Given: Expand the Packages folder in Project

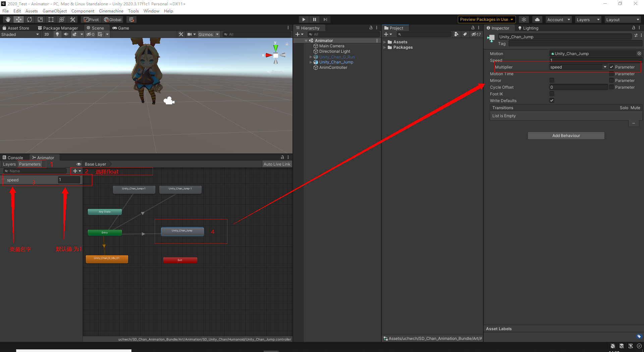Looking at the screenshot, I should tap(385, 47).
